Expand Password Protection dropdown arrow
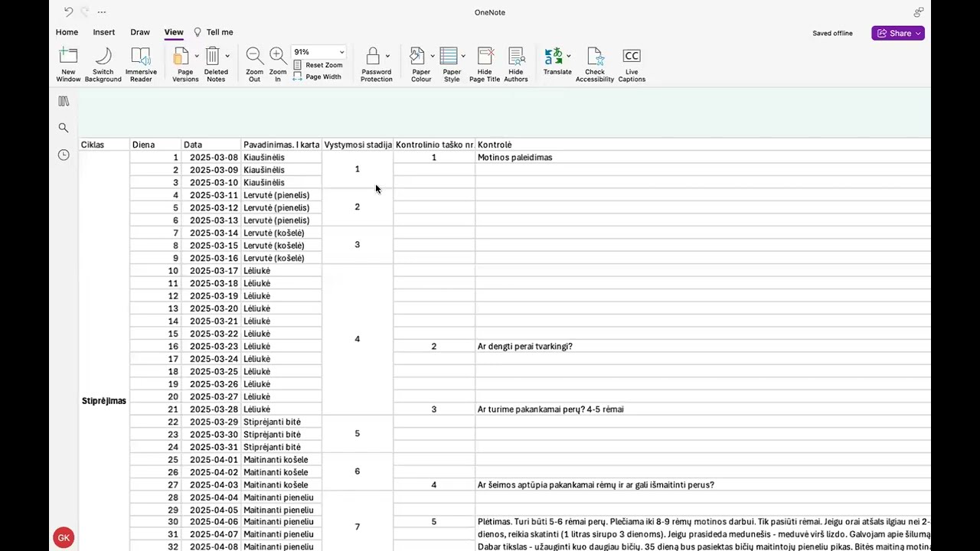 coord(387,56)
